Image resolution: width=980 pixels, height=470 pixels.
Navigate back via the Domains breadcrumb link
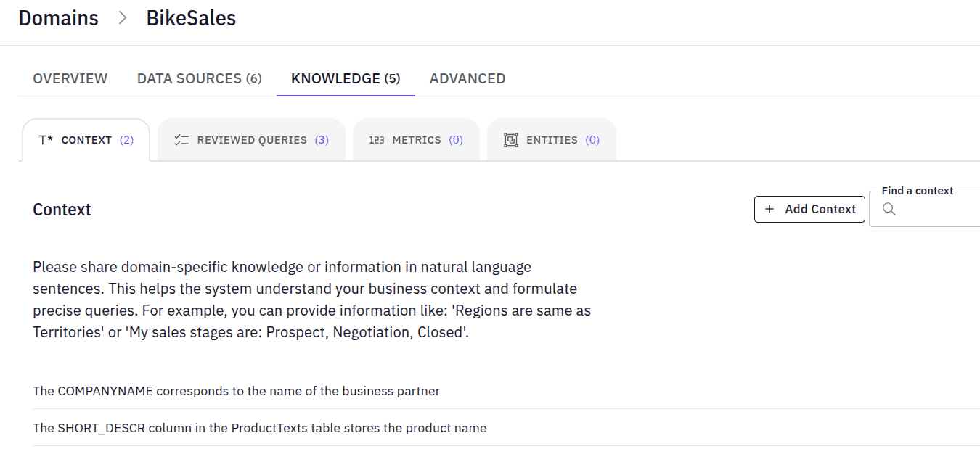tap(58, 17)
